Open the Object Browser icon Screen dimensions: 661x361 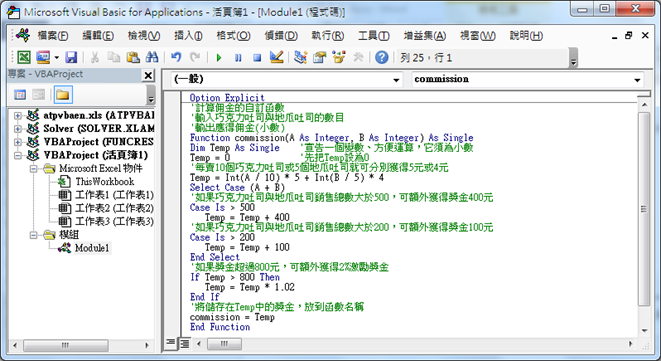pos(339,57)
